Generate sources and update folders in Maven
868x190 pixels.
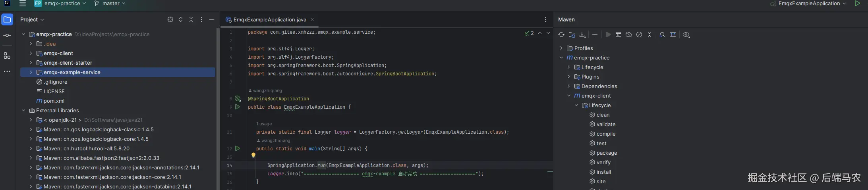pos(572,35)
